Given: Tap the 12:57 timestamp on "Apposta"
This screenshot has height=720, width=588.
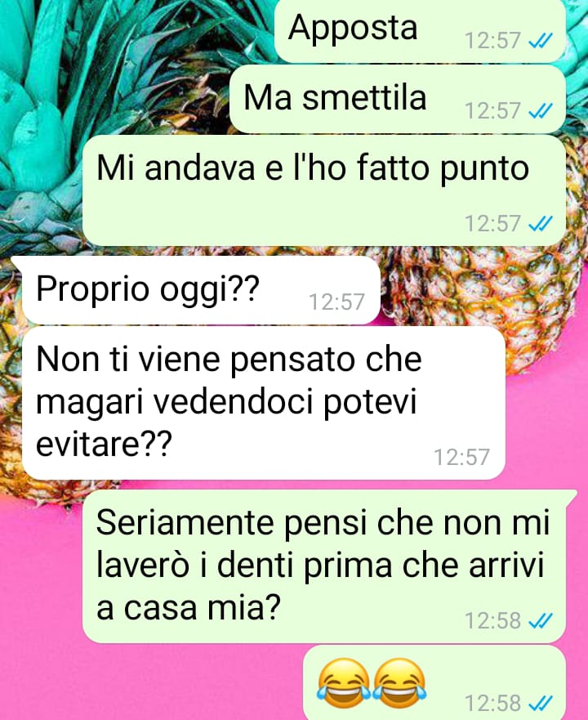Looking at the screenshot, I should point(492,41).
